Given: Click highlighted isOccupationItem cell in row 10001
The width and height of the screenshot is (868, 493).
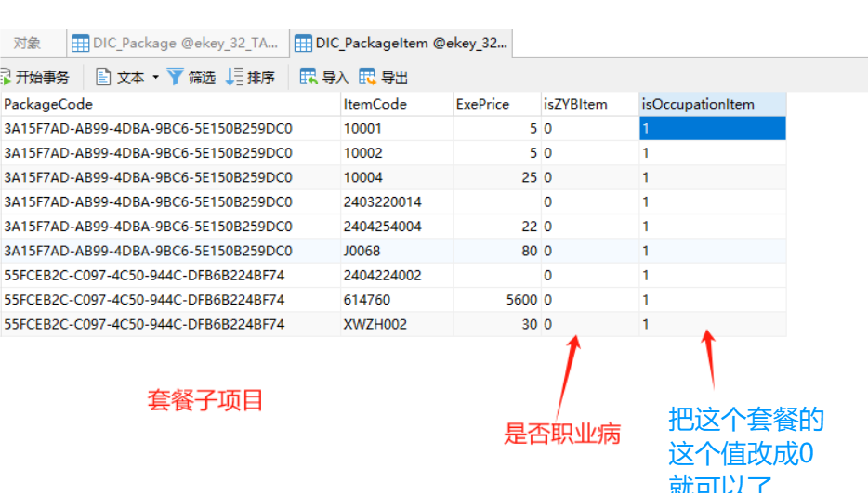Looking at the screenshot, I should [713, 128].
